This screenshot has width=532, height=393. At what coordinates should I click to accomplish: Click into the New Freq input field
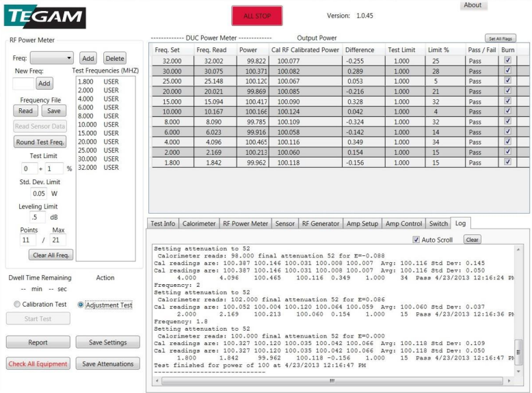[x=23, y=84]
